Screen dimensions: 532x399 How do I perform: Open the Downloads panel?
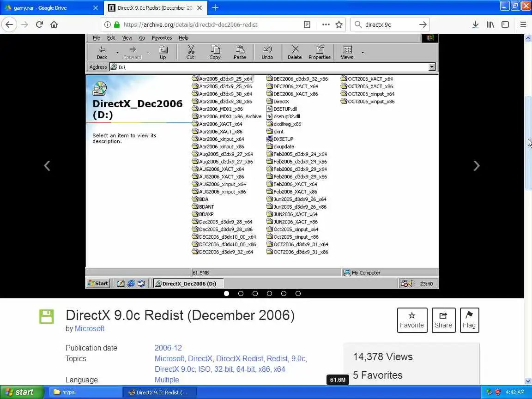(476, 24)
